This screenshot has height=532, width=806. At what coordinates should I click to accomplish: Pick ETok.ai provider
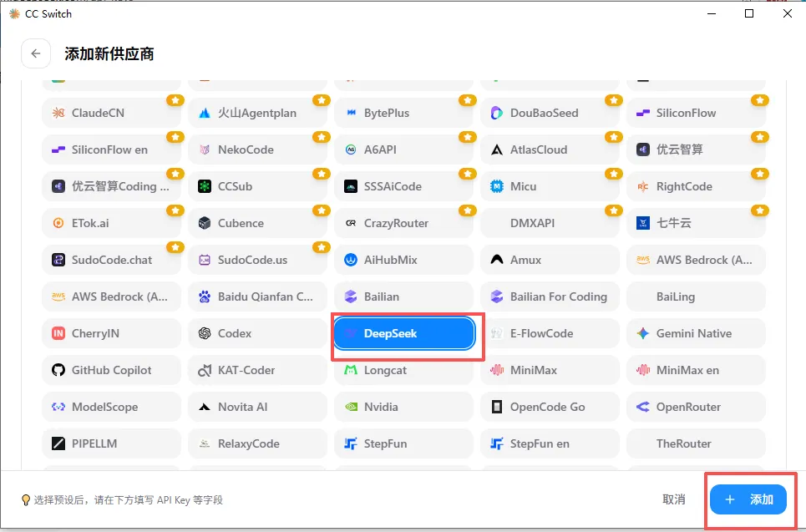[x=112, y=223]
